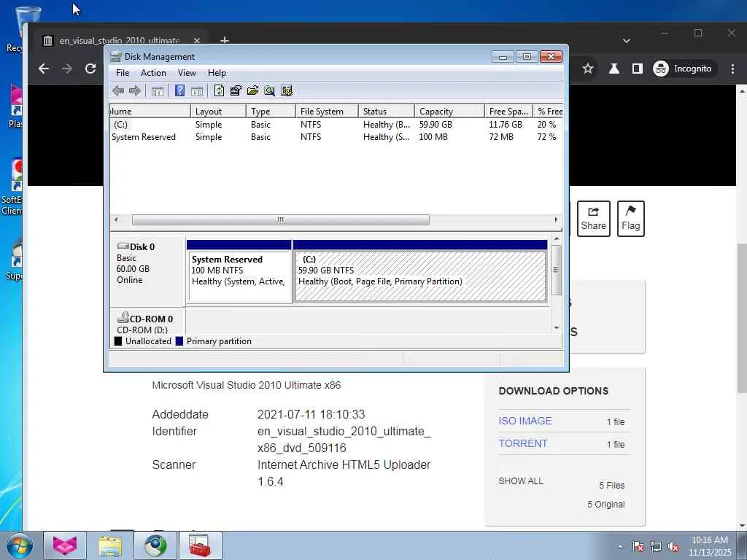Open the Windows Start menu orb
This screenshot has height=560, width=747.
[19, 545]
